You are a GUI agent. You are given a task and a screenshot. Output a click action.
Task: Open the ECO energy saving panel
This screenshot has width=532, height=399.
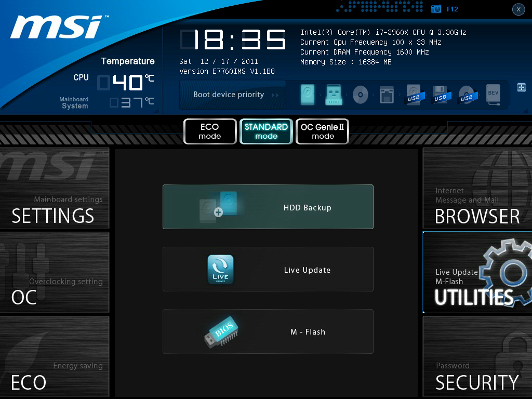[x=54, y=356]
